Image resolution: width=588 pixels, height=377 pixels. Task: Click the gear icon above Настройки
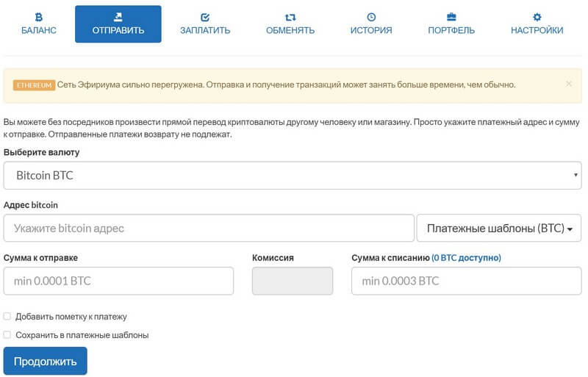[x=537, y=16]
